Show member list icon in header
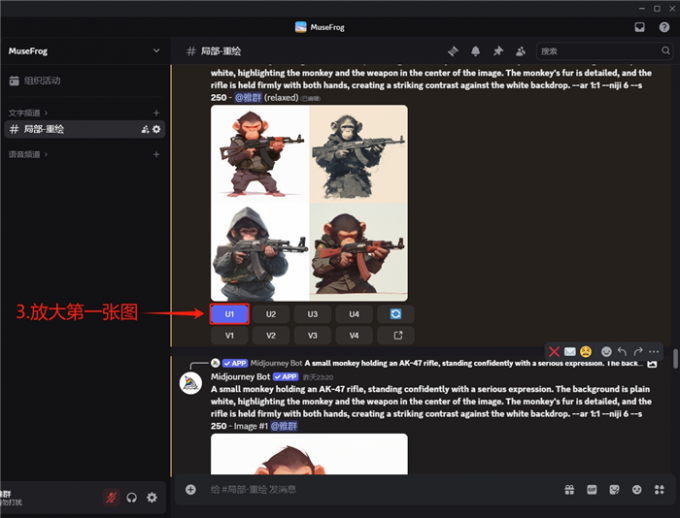Screen dimensions: 680x518 point(520,51)
